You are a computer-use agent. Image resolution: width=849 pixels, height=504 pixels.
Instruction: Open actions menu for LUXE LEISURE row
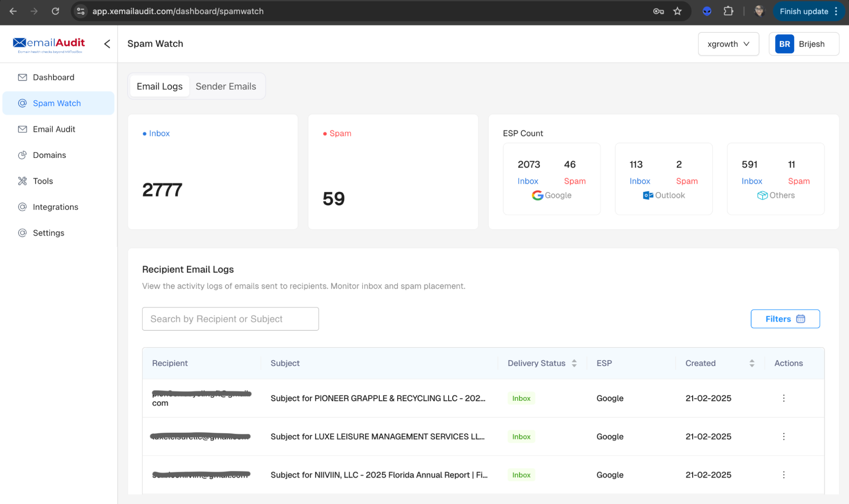click(x=784, y=436)
